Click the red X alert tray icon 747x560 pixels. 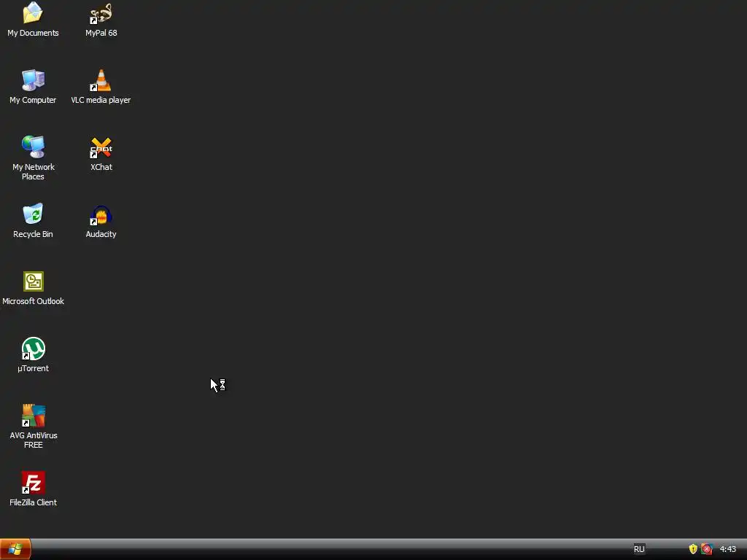click(707, 549)
